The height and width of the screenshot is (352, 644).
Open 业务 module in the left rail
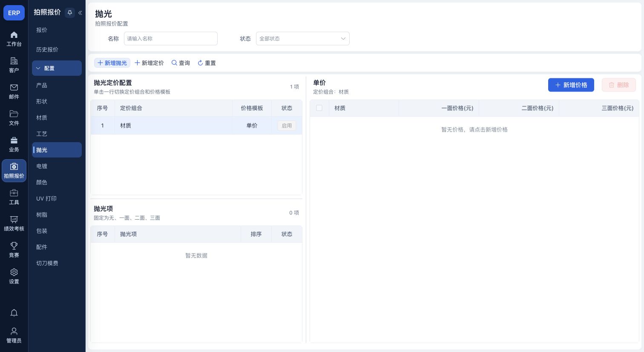point(14,144)
